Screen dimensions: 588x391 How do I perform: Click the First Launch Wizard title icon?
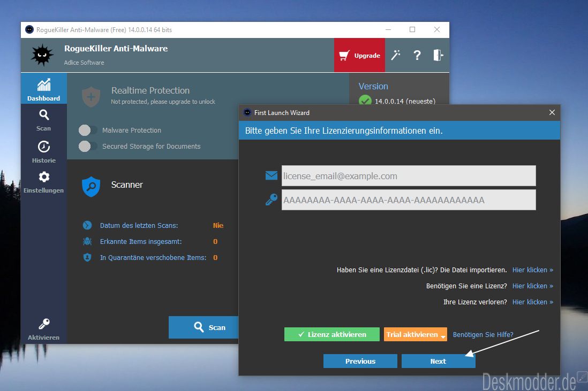tap(247, 112)
